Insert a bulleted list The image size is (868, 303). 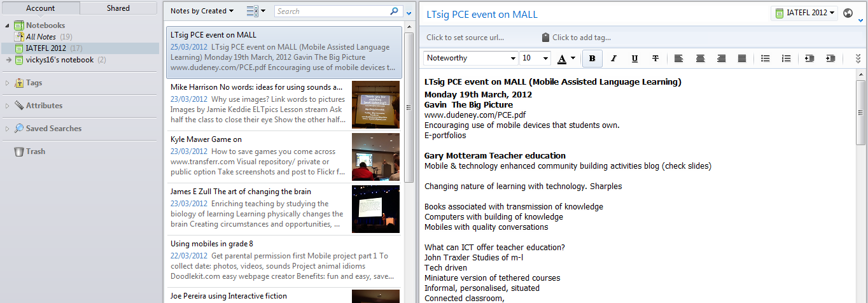pyautogui.click(x=766, y=58)
